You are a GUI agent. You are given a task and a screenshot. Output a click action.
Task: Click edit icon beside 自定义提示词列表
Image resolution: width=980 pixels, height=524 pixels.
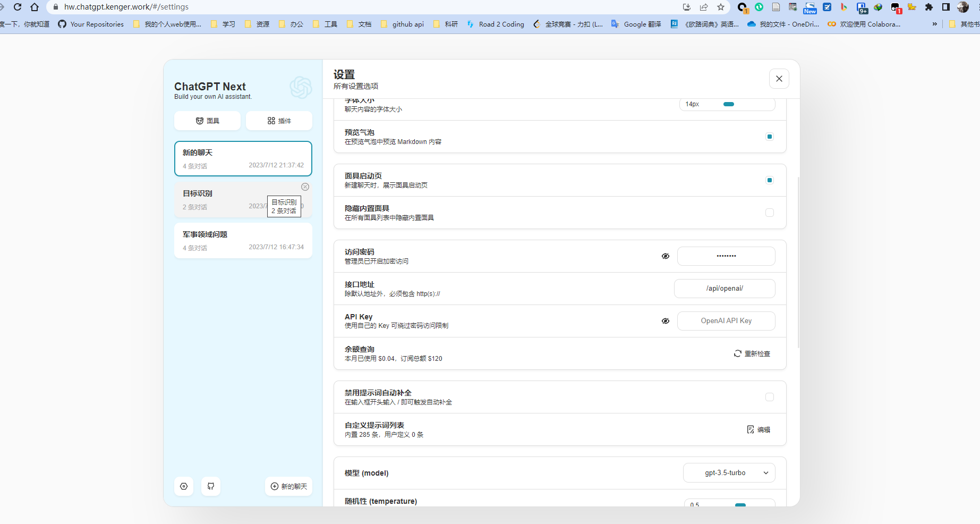751,429
